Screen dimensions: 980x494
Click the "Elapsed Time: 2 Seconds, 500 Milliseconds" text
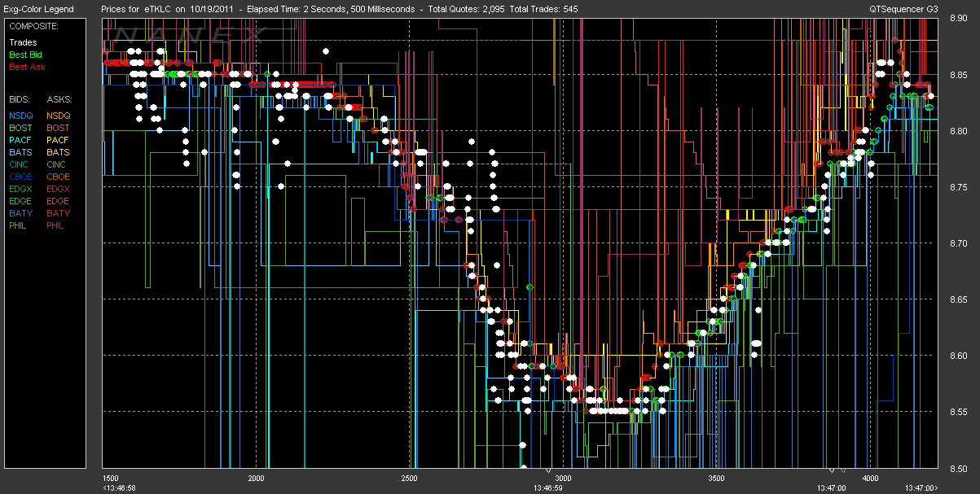point(332,9)
